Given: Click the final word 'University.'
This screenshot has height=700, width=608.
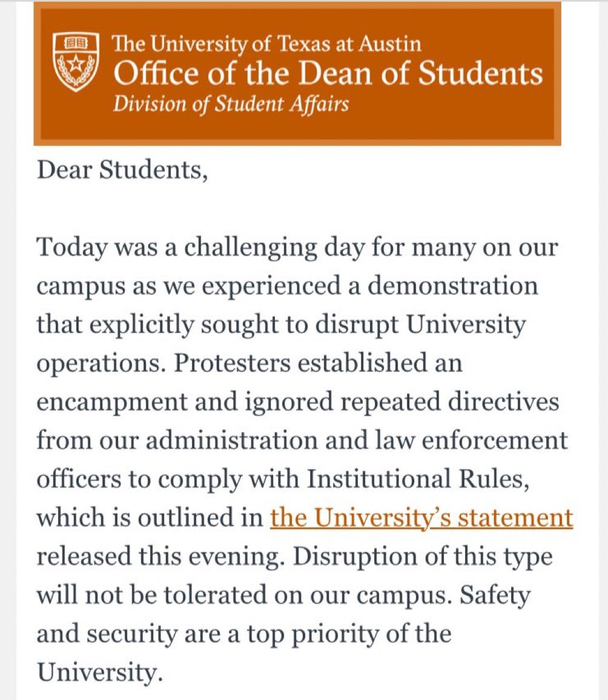Looking at the screenshot, I should pos(98,673).
